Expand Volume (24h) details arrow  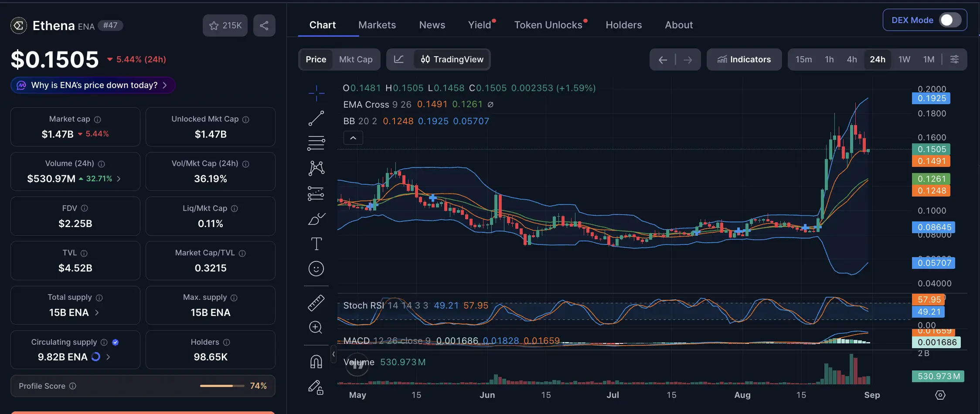coord(119,179)
